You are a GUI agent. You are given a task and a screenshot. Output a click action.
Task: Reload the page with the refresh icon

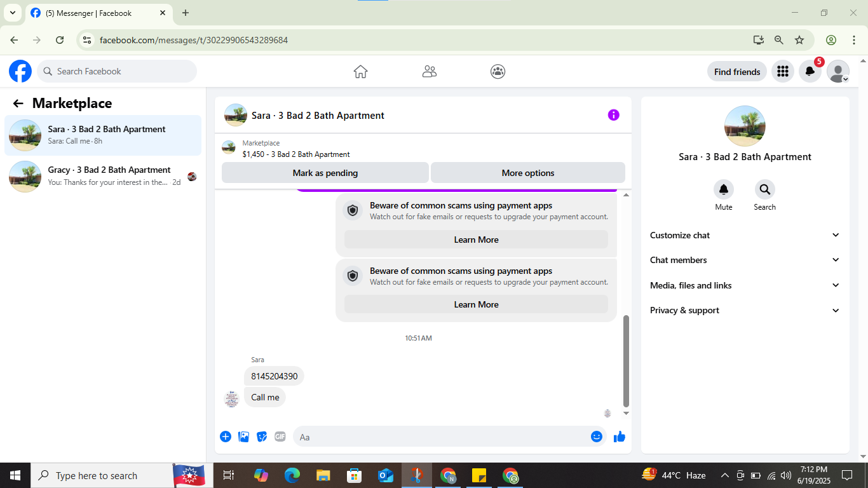tap(60, 40)
